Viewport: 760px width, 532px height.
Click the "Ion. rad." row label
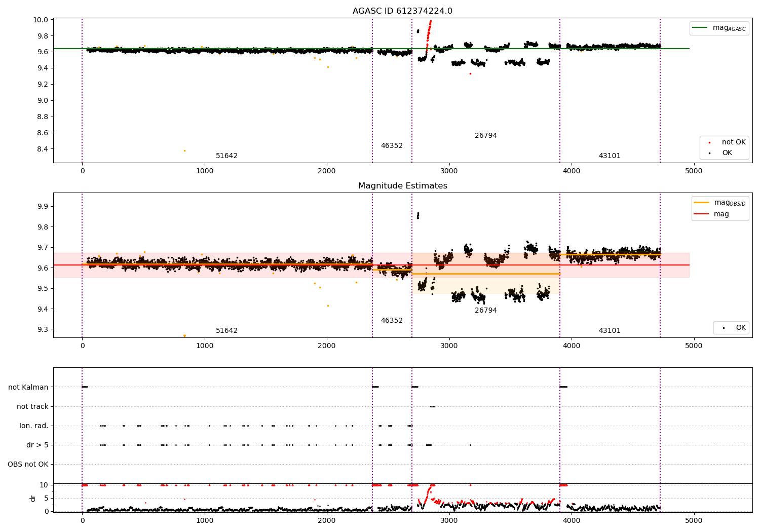point(34,426)
